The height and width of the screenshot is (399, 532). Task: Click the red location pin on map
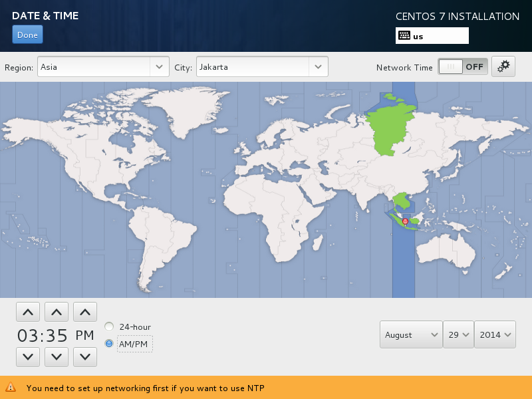(405, 222)
